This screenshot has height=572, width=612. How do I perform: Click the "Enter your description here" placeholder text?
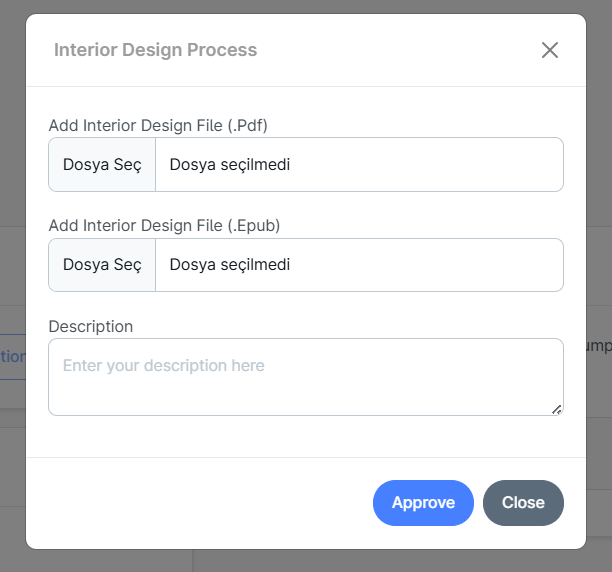click(164, 366)
